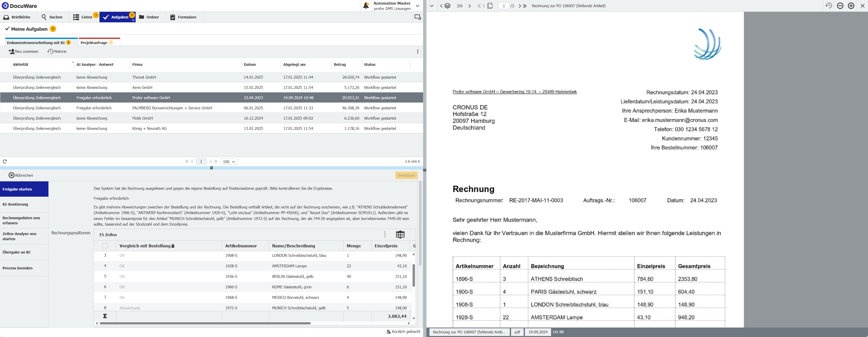
Task: Open the Formulare area
Action: tap(183, 17)
